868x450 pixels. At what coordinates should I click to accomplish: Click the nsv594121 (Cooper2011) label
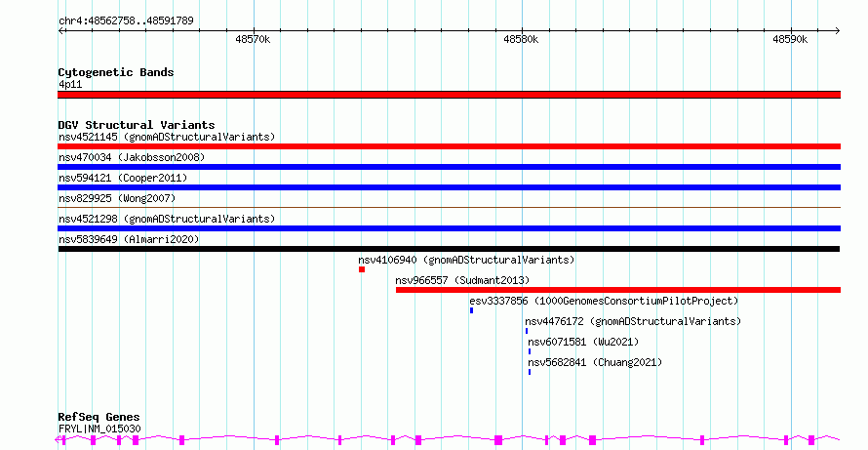[x=123, y=178]
